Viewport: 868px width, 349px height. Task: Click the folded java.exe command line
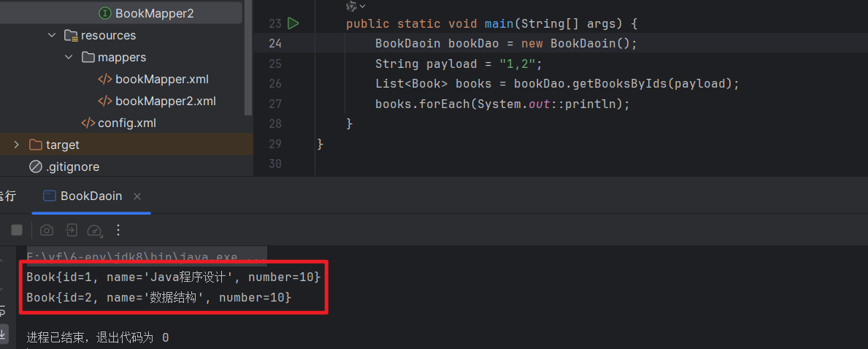click(x=147, y=256)
